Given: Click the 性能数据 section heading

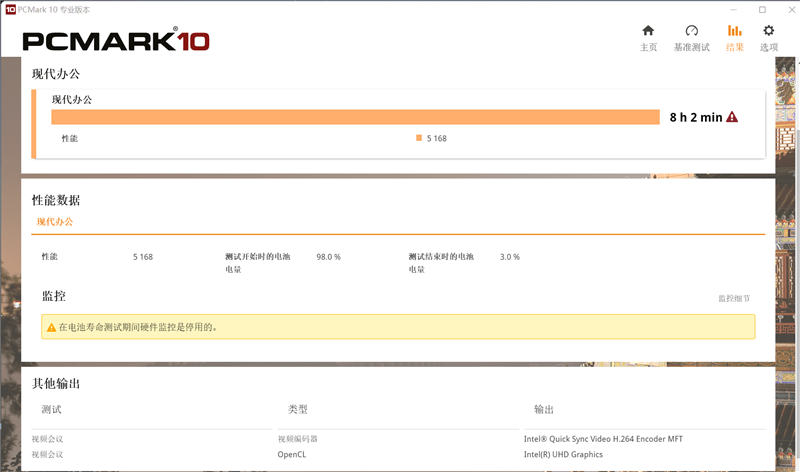Looking at the screenshot, I should coord(56,200).
